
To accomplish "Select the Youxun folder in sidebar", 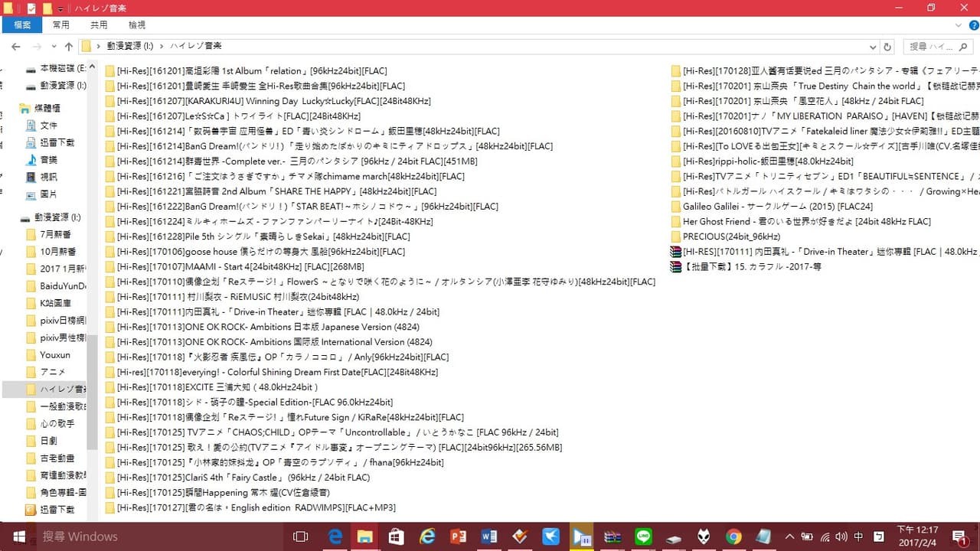I will pos(47,355).
